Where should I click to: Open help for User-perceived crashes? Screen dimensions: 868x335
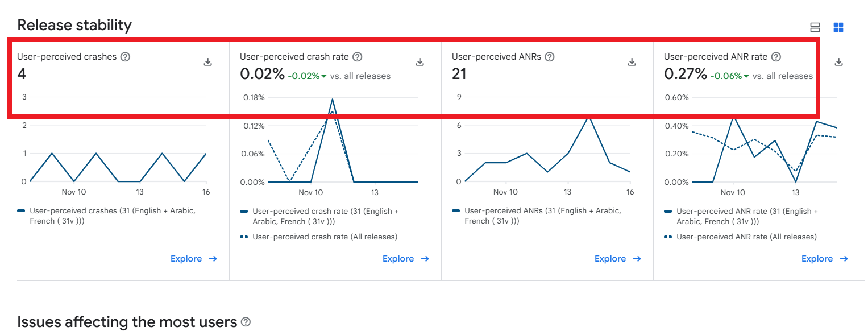[x=126, y=57]
